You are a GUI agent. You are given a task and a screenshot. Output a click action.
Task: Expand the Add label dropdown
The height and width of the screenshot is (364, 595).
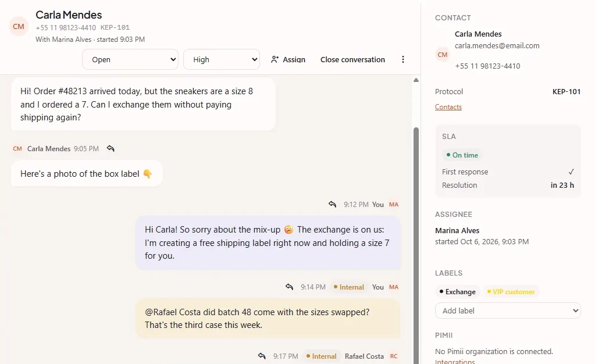pyautogui.click(x=508, y=311)
